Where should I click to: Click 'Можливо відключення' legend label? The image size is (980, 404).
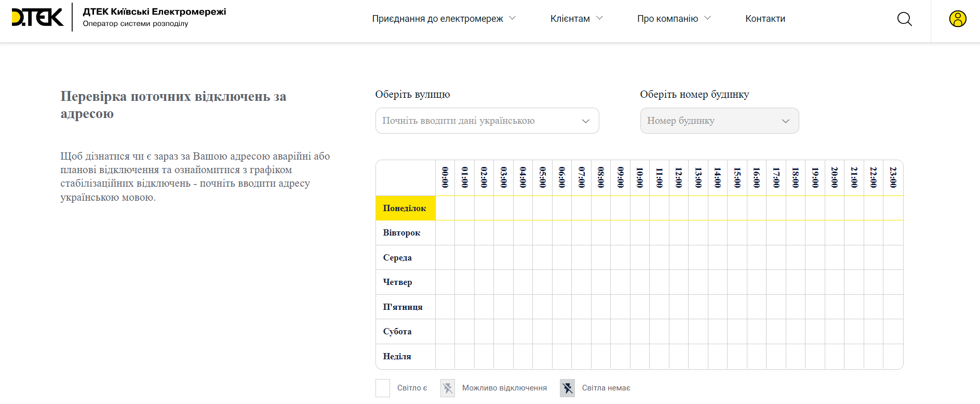[x=504, y=388]
